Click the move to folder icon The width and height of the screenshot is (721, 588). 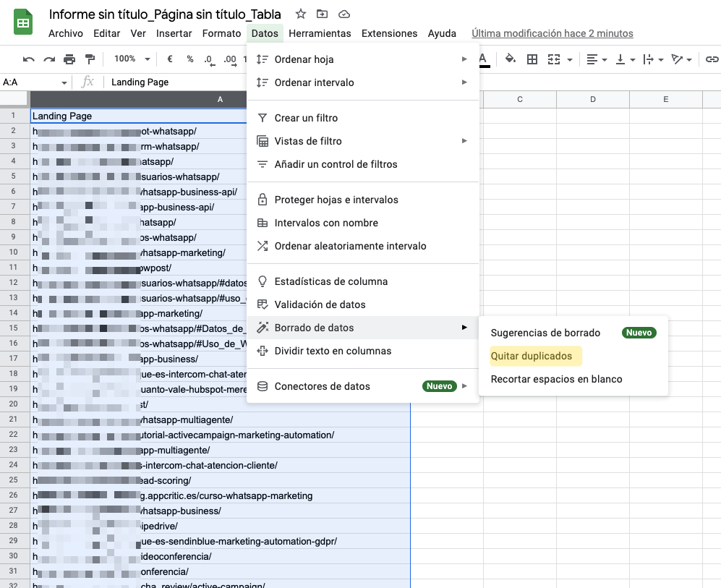click(x=323, y=14)
